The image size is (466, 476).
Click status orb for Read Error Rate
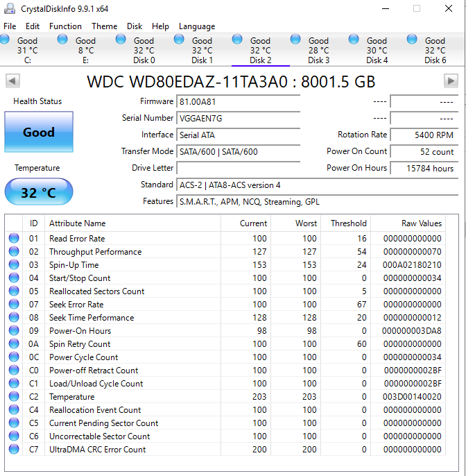pyautogui.click(x=14, y=238)
